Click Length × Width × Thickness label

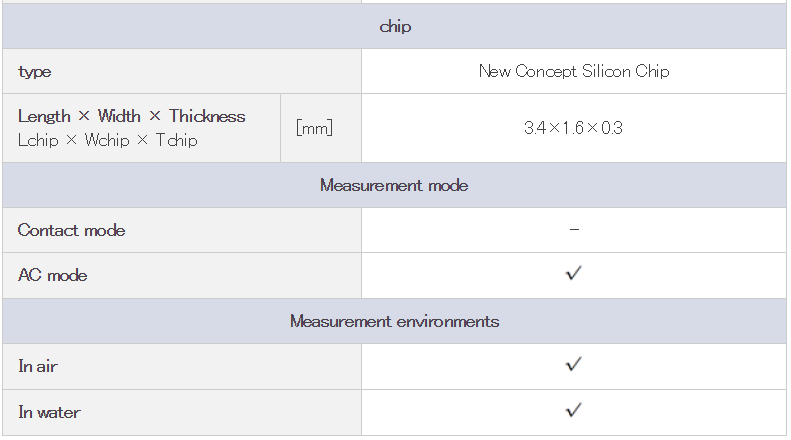tap(132, 116)
